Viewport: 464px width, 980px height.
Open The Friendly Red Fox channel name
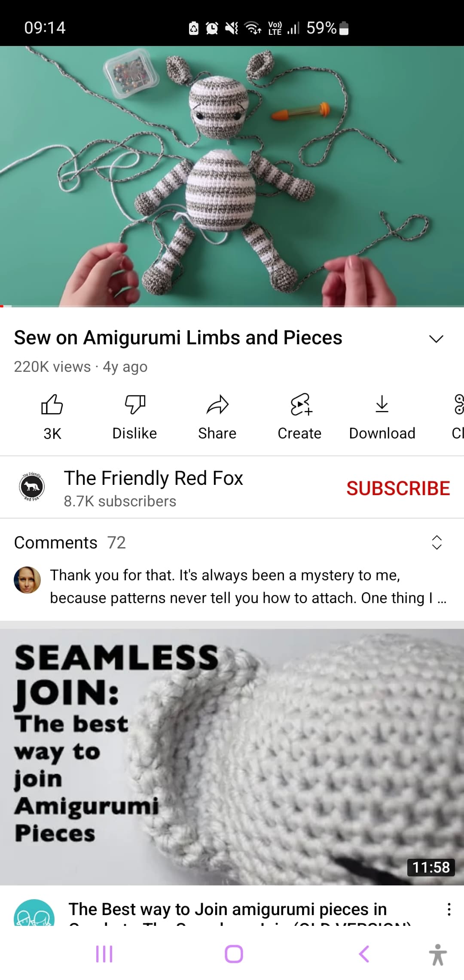[153, 478]
